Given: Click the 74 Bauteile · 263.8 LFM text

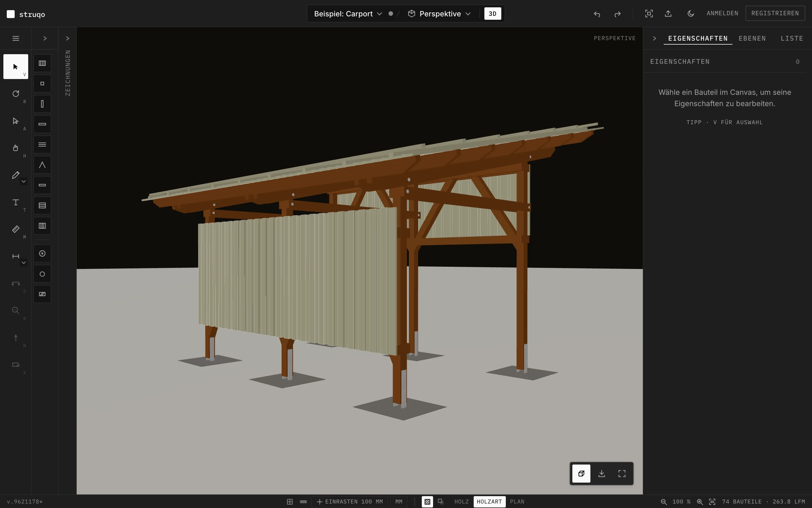Looking at the screenshot, I should pos(763,502).
